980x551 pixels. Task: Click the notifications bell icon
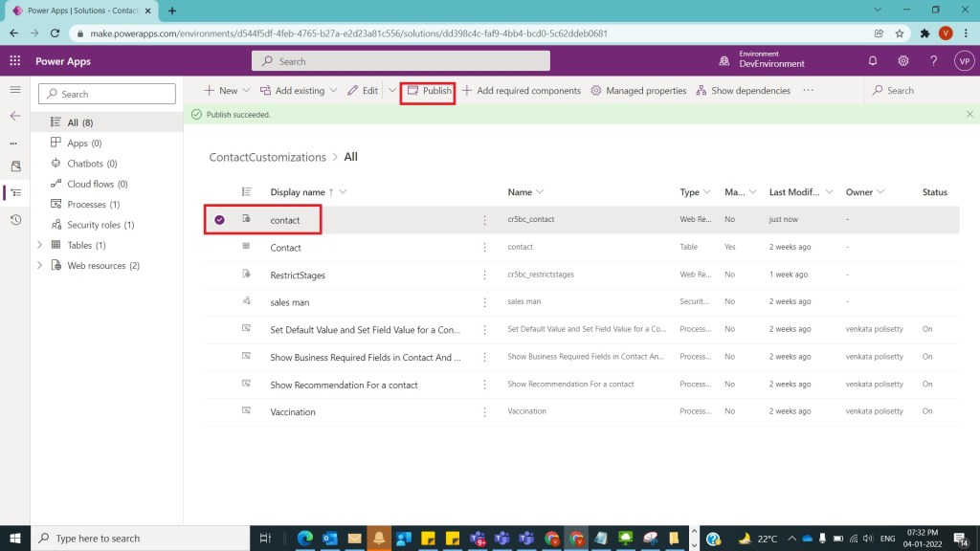pos(872,61)
